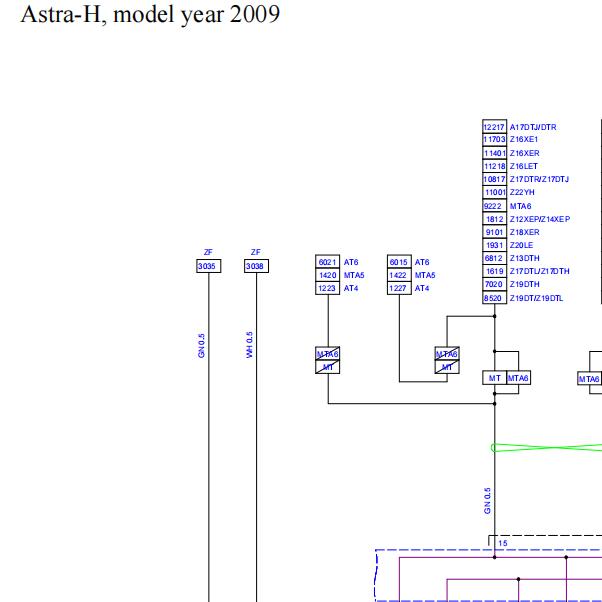Click the A17DTJ/DTR engine label
The image size is (602, 602).
coord(533,127)
